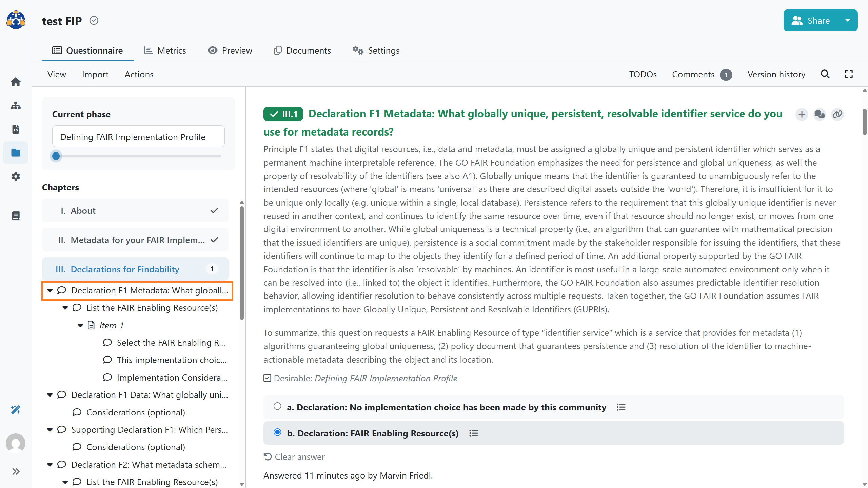Click comment bubble beside Item 1's Select the FAIR Enabling R...
The image size is (868, 488).
(x=107, y=342)
